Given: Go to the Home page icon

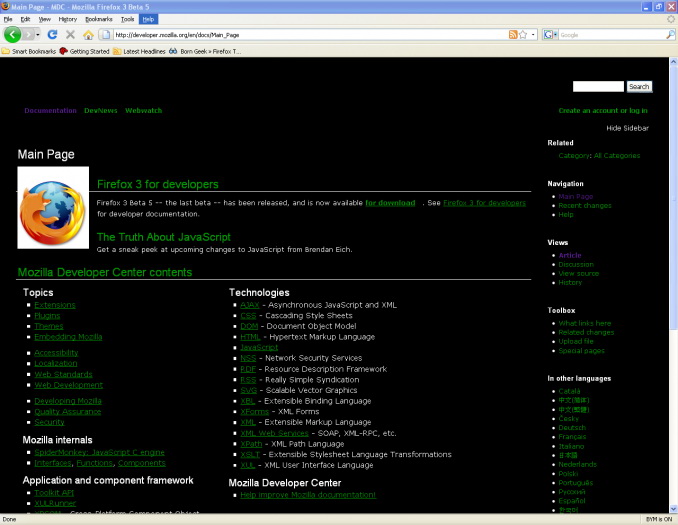Looking at the screenshot, I should [x=88, y=35].
